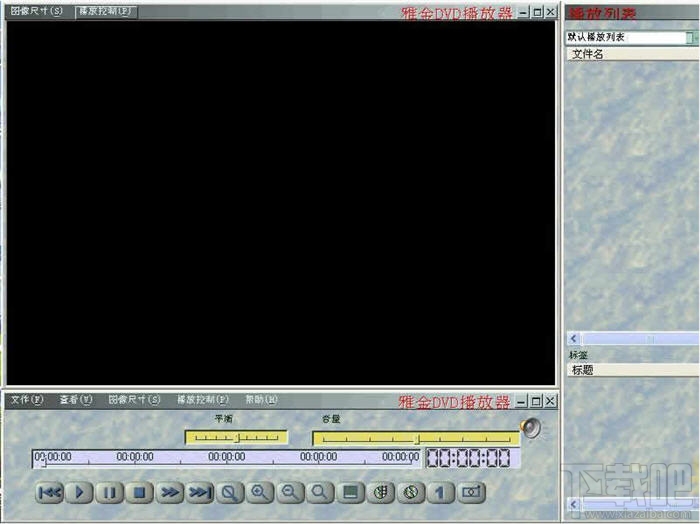Image resolution: width=700 pixels, height=524 pixels.
Task: Maximize the video window
Action: click(x=538, y=12)
